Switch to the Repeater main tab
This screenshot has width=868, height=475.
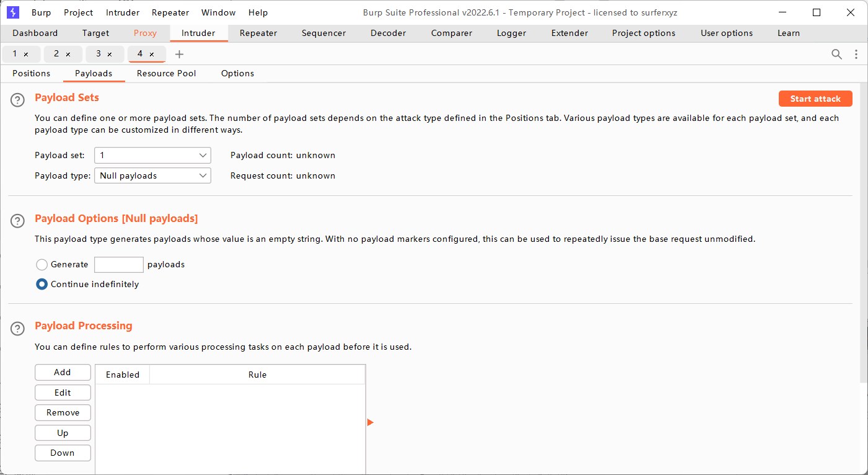[258, 33]
